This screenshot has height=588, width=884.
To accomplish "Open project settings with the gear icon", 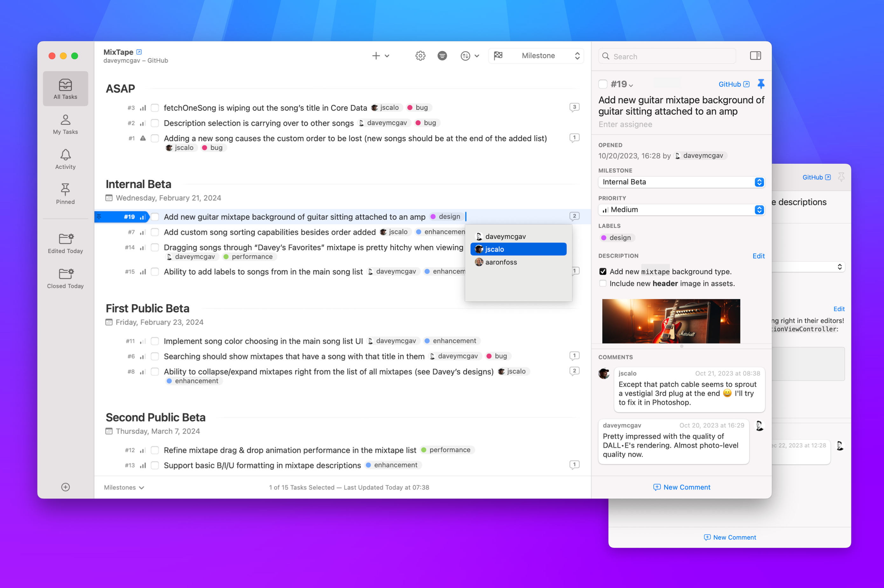I will click(x=420, y=56).
